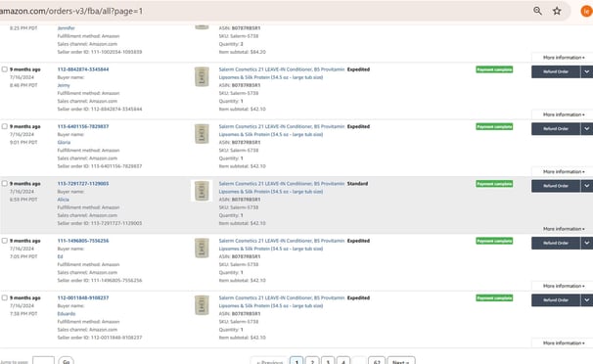Expand More information for Gloria's order
593x364 pixels.
pyautogui.click(x=564, y=171)
